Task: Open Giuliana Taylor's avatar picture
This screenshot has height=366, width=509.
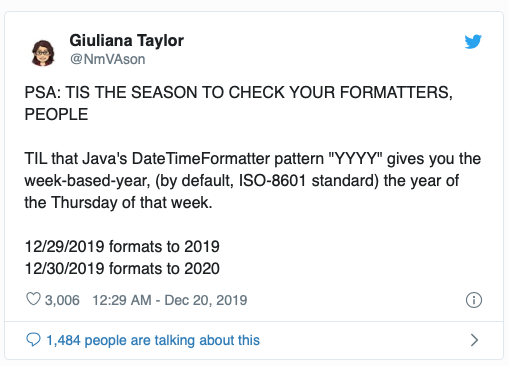Action: pyautogui.click(x=43, y=53)
